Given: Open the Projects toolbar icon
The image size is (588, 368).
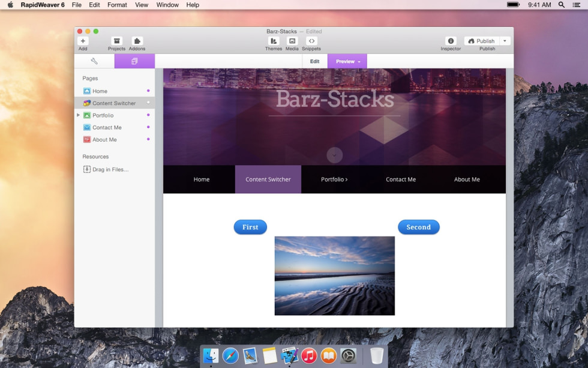Looking at the screenshot, I should pyautogui.click(x=116, y=41).
